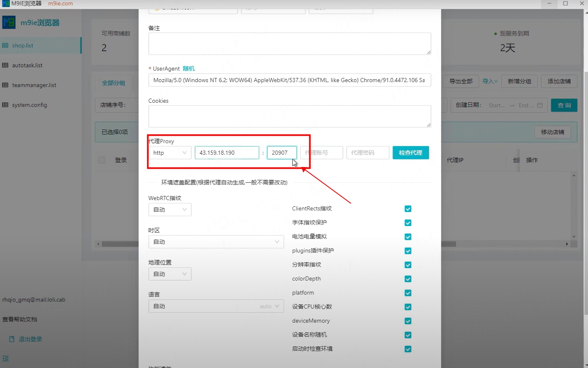Click the calendar icon in date range
Viewport: 588px width, 368px height.
pos(540,105)
